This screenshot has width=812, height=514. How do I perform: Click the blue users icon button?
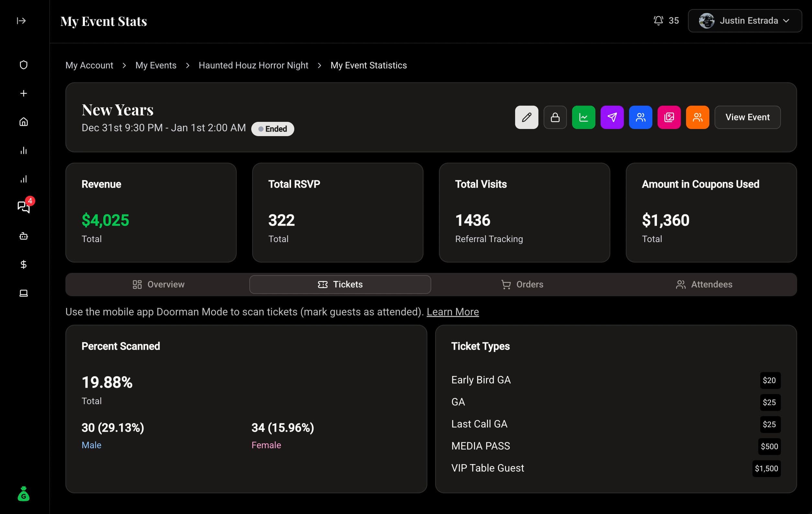[x=640, y=117]
